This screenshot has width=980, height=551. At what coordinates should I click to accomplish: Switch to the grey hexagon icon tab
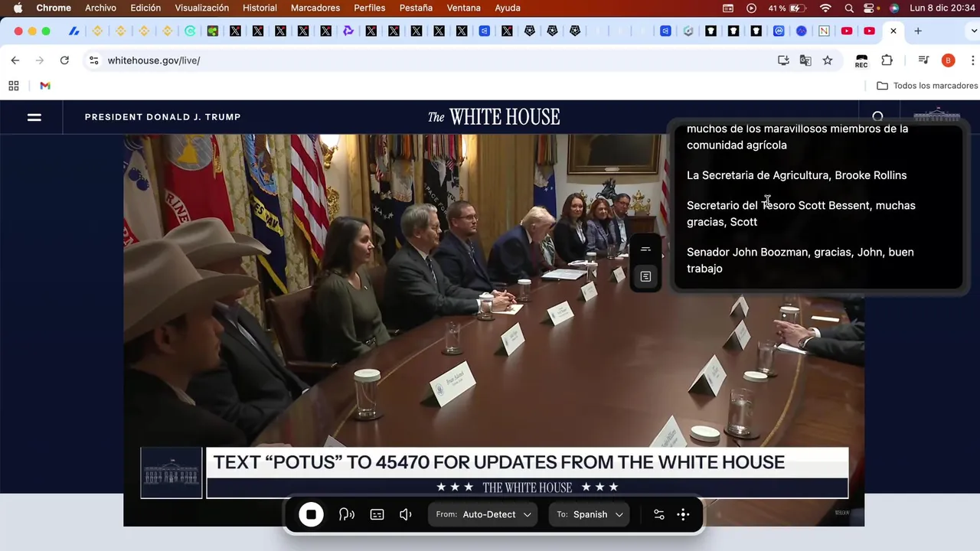(x=688, y=31)
